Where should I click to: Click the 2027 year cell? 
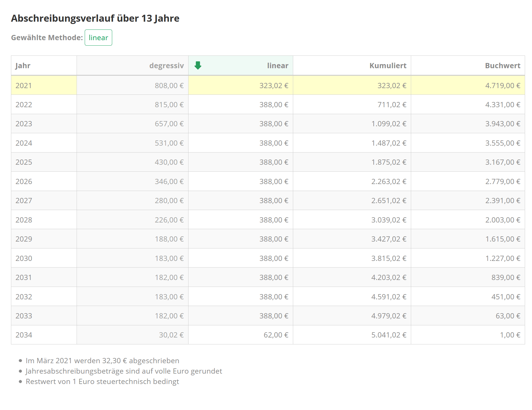24,201
